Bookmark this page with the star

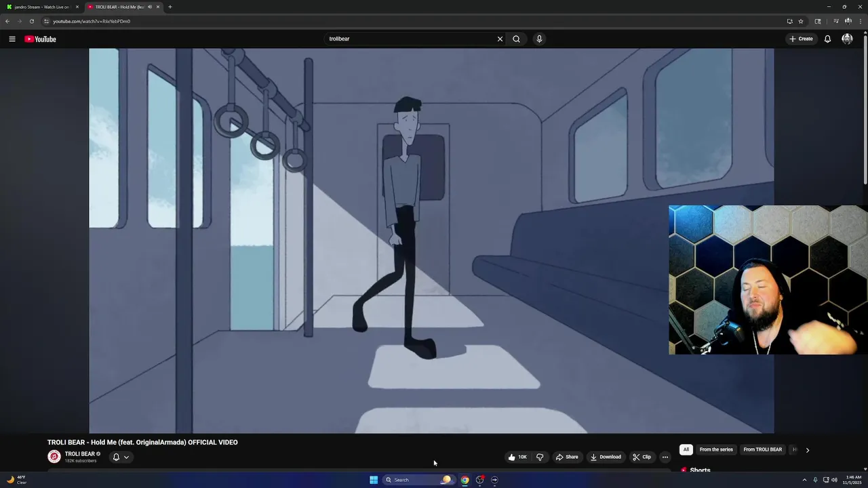tap(801, 21)
